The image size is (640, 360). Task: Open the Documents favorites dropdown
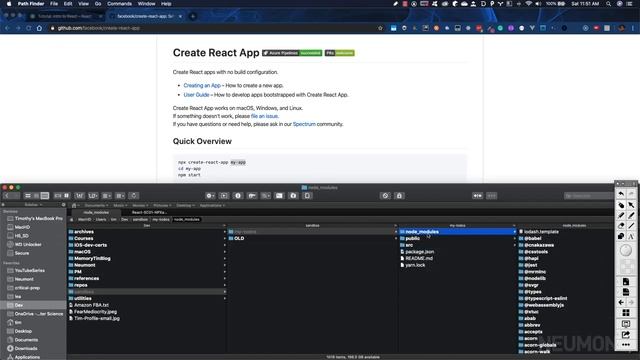click(96, 205)
